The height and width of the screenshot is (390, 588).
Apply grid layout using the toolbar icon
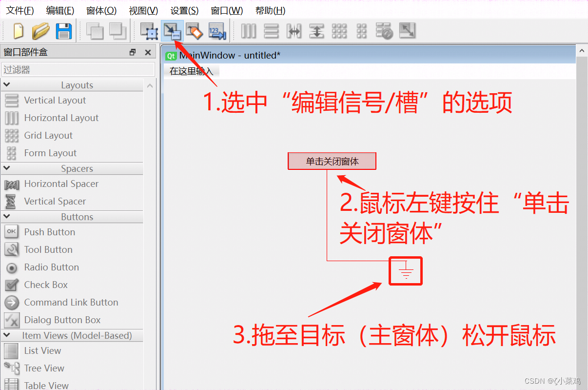[339, 31]
